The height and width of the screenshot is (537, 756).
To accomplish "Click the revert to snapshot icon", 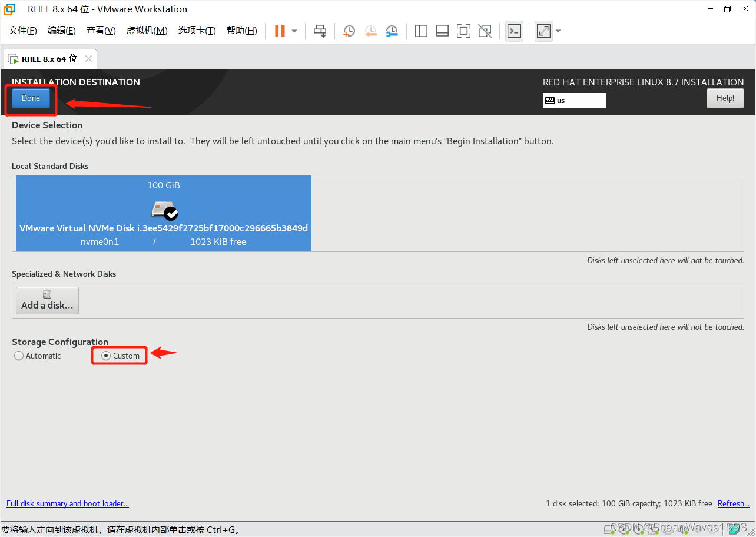I will 370,31.
